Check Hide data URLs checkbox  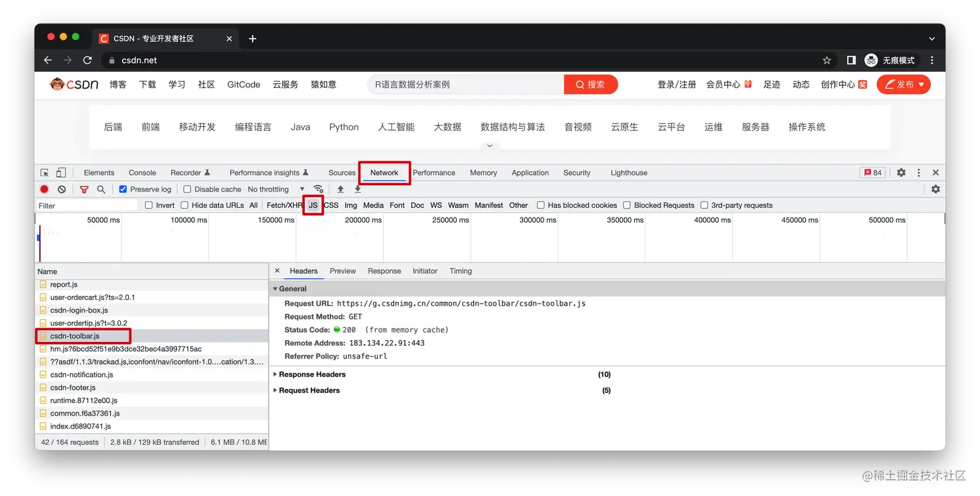[185, 205]
